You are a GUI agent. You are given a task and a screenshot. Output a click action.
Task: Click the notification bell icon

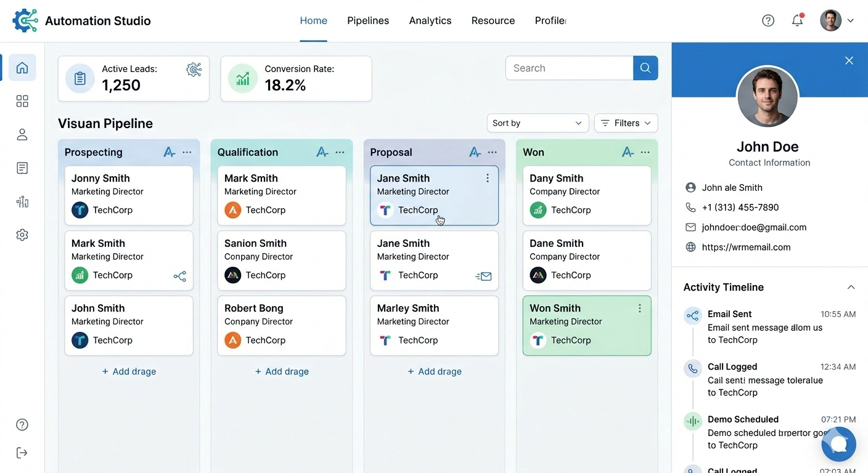tap(797, 20)
